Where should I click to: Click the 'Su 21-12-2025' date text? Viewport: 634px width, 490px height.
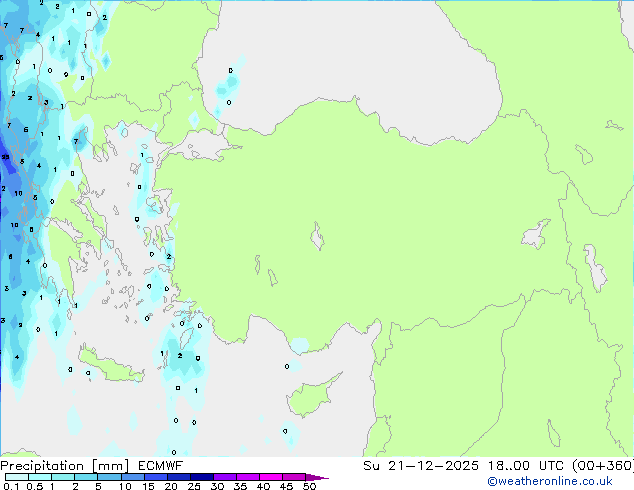coord(421,466)
